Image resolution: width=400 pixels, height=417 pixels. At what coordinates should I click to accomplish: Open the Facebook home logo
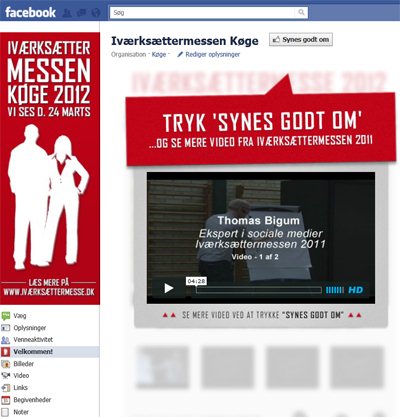tap(30, 13)
